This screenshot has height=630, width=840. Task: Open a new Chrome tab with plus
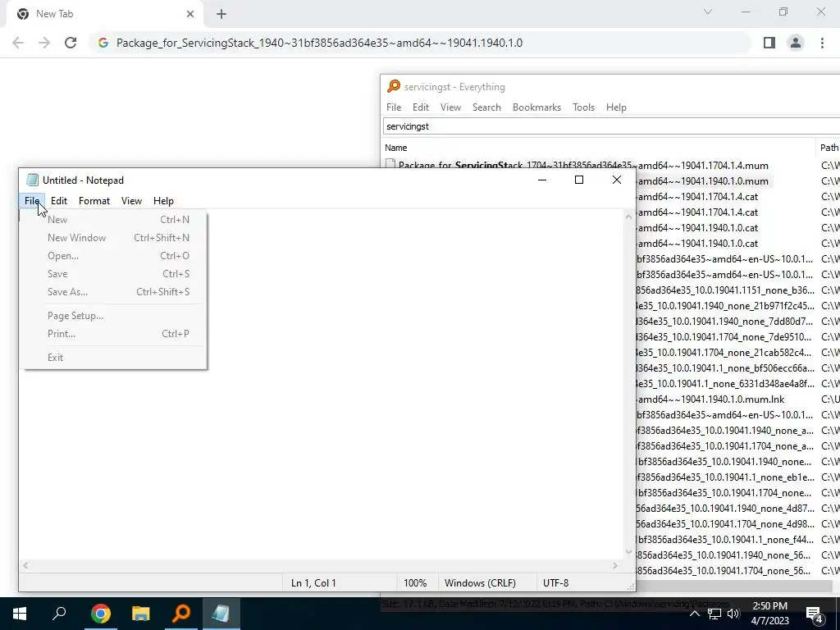point(221,14)
